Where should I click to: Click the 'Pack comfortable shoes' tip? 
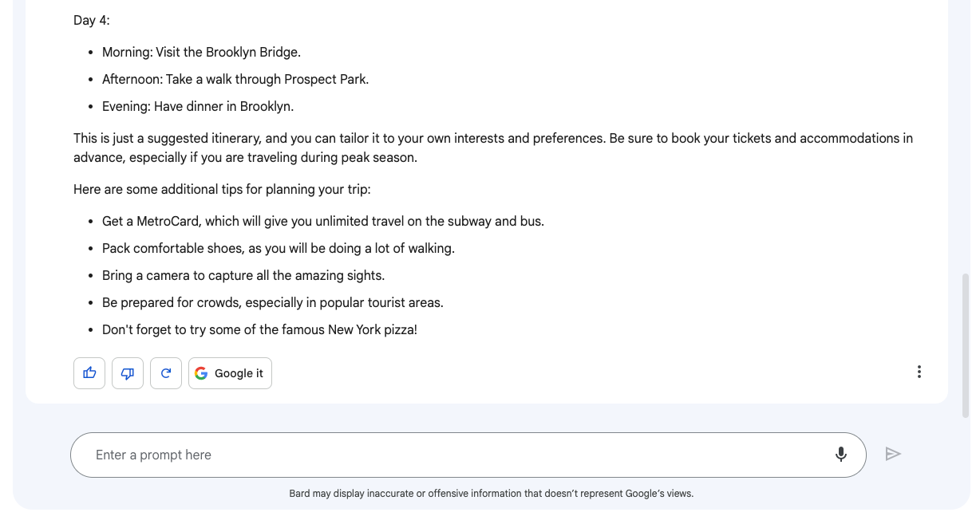pos(279,248)
